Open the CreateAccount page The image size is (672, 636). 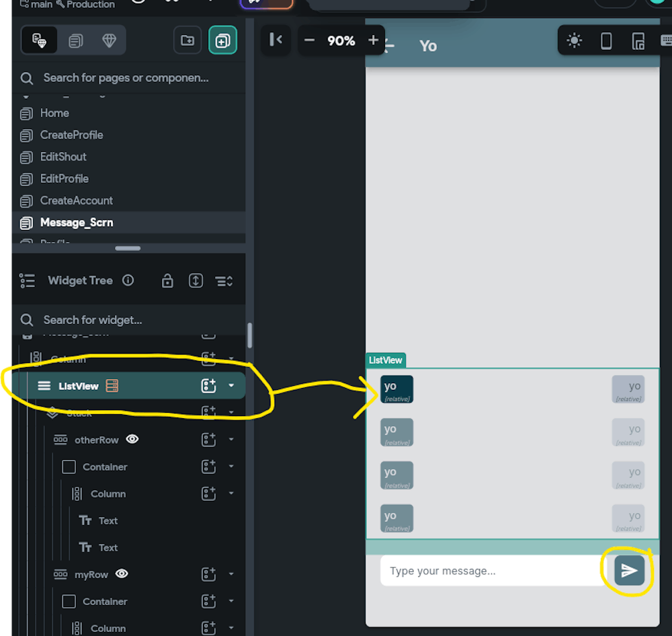(x=128, y=201)
